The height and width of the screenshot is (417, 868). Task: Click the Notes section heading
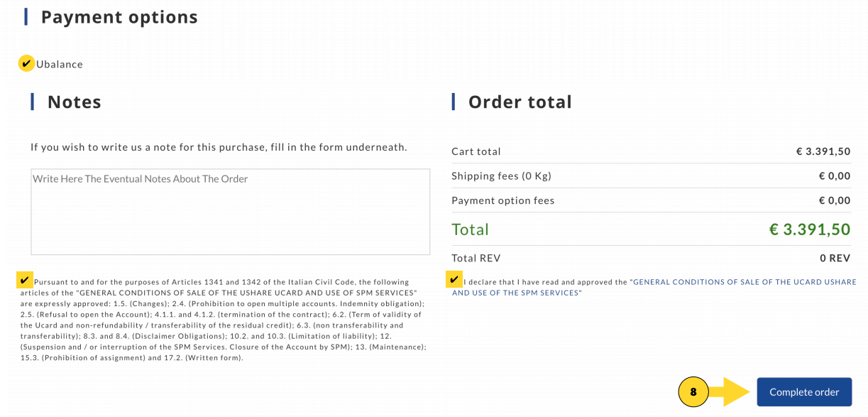[x=74, y=102]
